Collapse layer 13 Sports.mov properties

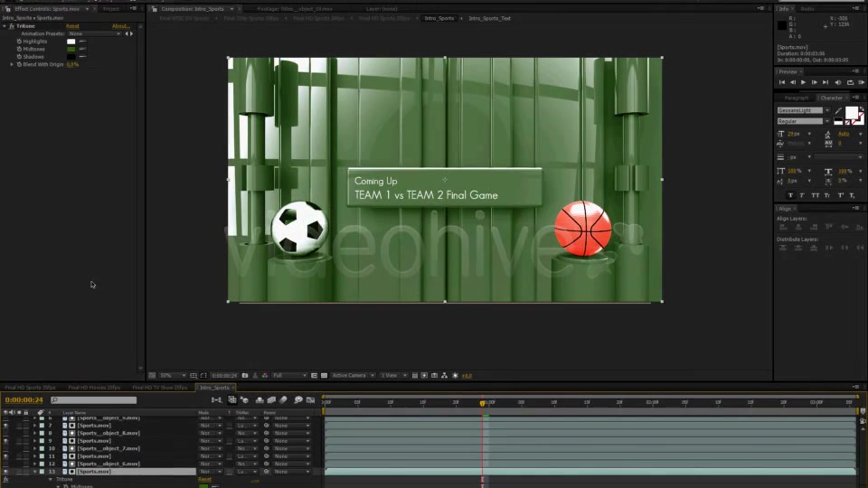coord(34,472)
